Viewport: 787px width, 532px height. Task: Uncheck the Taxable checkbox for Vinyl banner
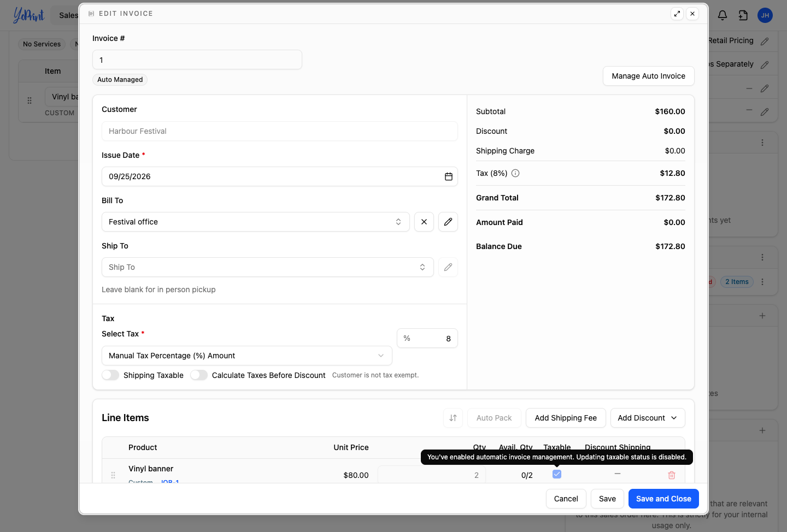coord(557,474)
